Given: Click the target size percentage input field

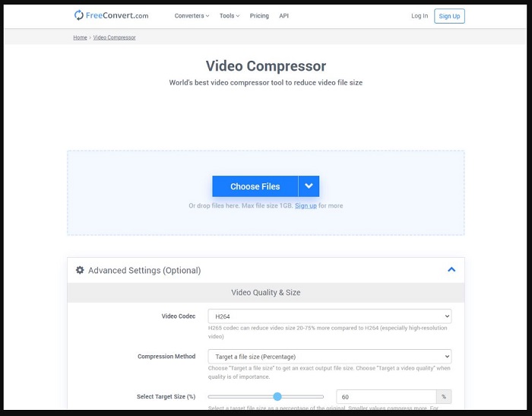Looking at the screenshot, I should (x=386, y=397).
